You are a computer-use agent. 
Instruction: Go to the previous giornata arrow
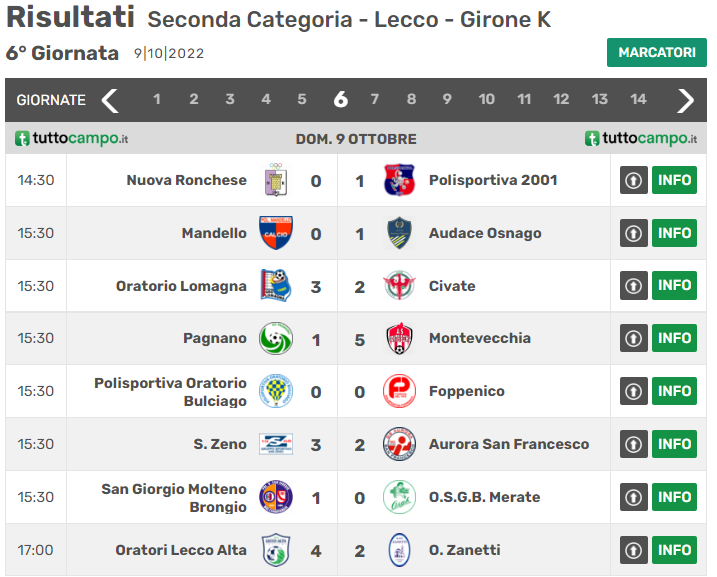[110, 100]
